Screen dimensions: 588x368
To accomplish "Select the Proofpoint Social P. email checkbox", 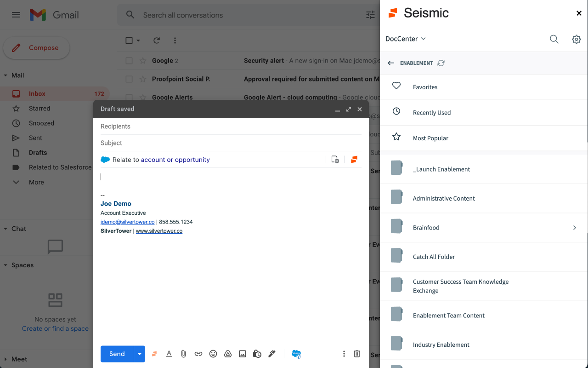I will (x=129, y=79).
